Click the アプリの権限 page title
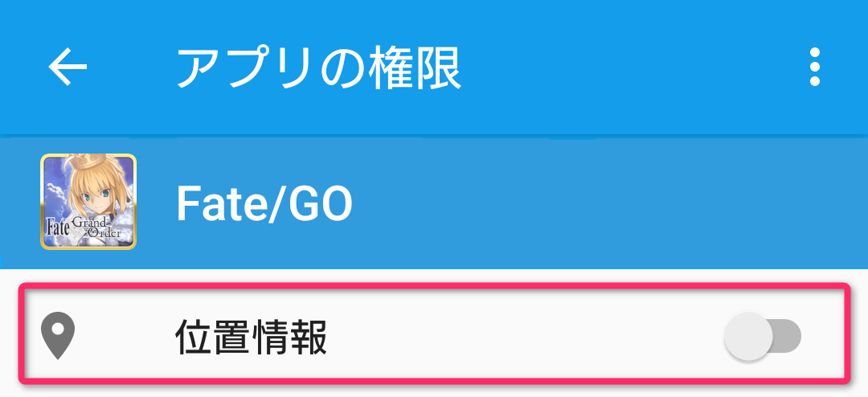868x397 pixels. (x=318, y=68)
